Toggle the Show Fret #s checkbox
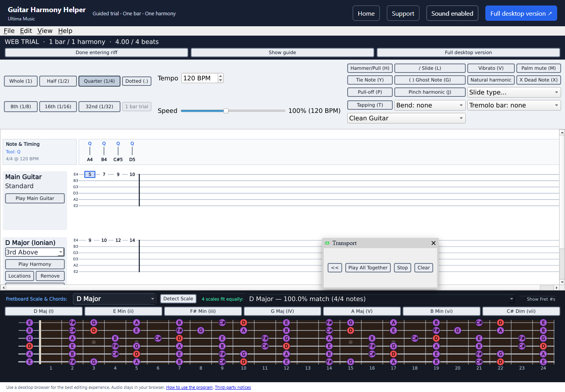The image size is (565, 392). (522, 299)
